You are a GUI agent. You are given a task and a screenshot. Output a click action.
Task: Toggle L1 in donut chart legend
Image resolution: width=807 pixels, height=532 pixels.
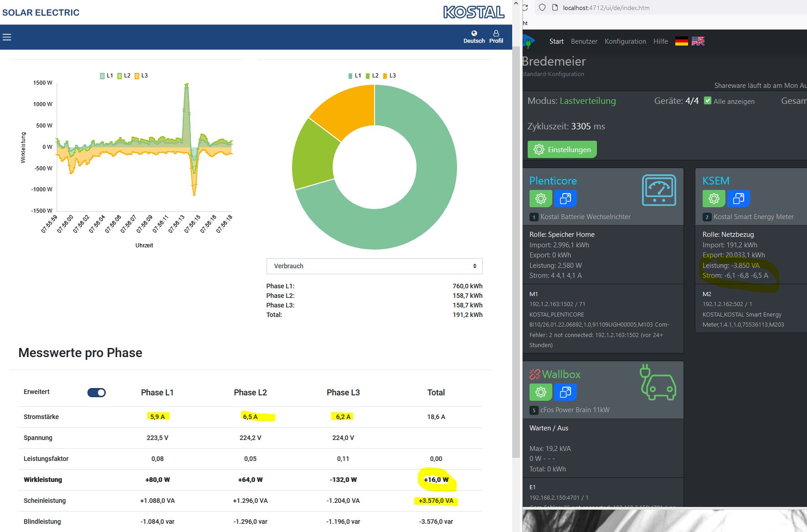click(355, 76)
